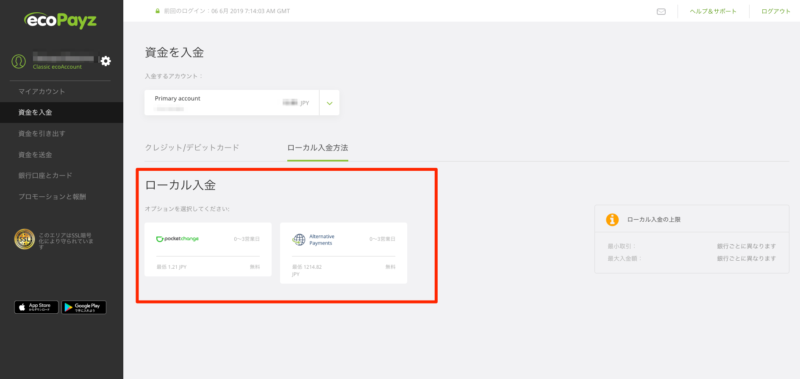
Task: Click the green lock icon
Action: 158,11
